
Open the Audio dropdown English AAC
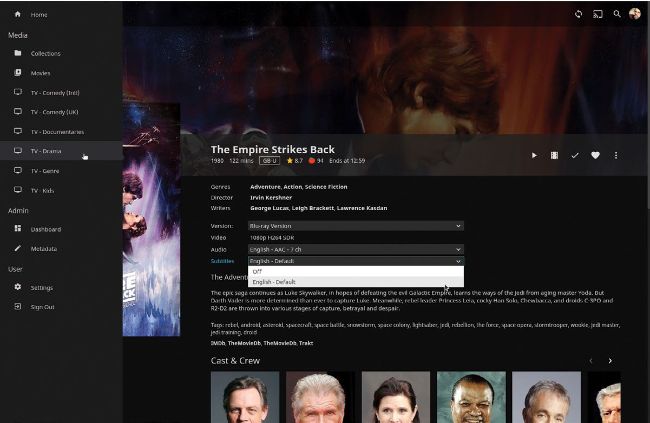click(356, 249)
